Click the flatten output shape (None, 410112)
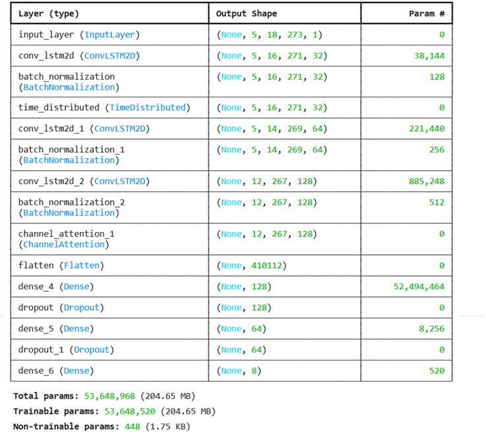 (x=252, y=266)
